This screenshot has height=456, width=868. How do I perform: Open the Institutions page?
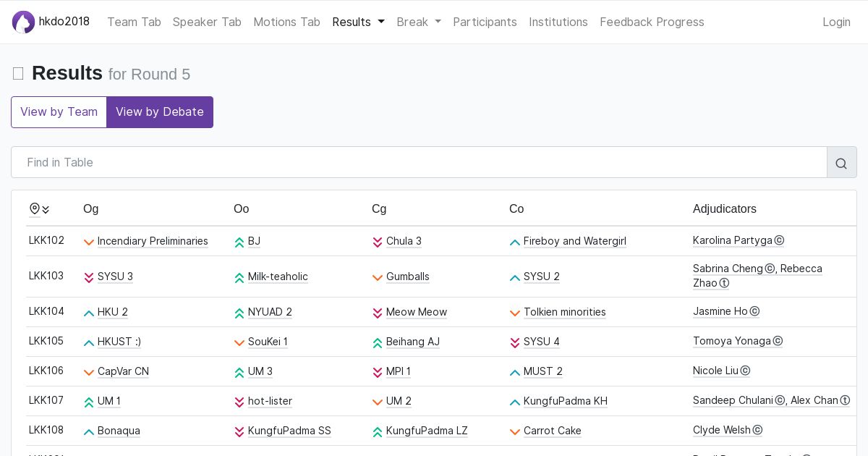(x=558, y=22)
